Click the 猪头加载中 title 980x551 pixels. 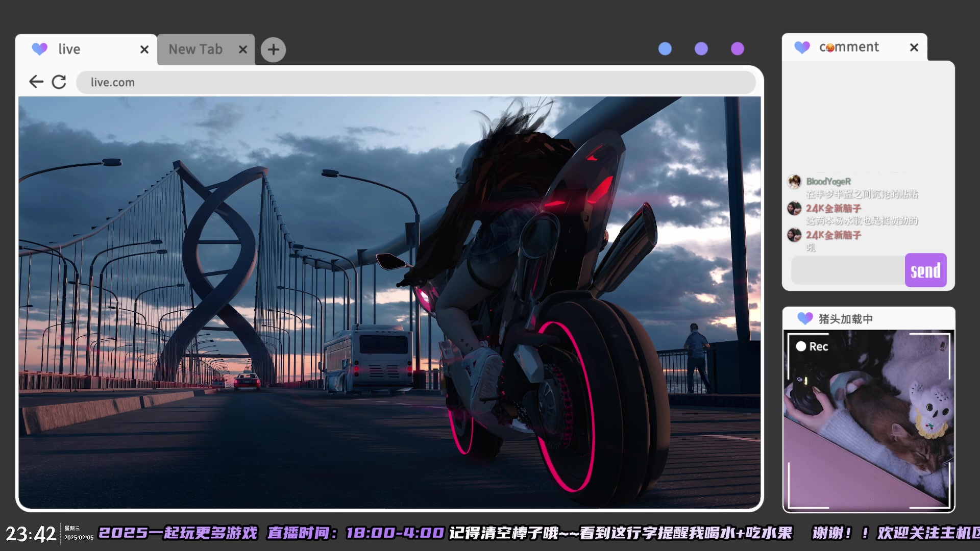(x=845, y=319)
